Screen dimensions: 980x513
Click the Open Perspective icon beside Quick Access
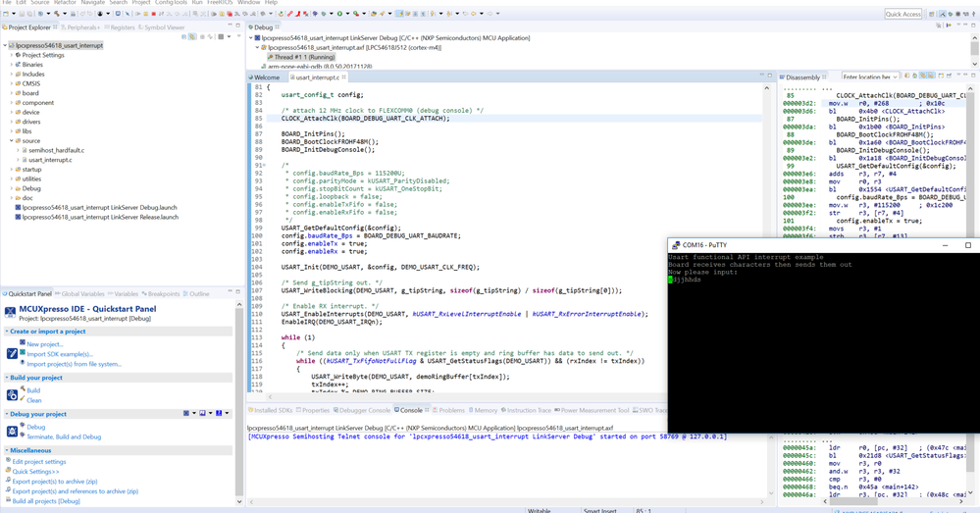[x=931, y=14]
